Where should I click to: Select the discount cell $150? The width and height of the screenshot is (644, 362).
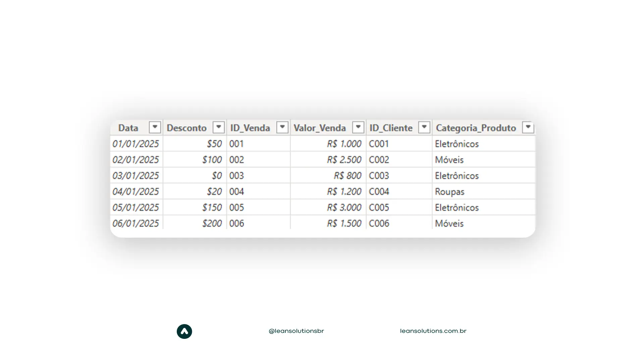(195, 207)
